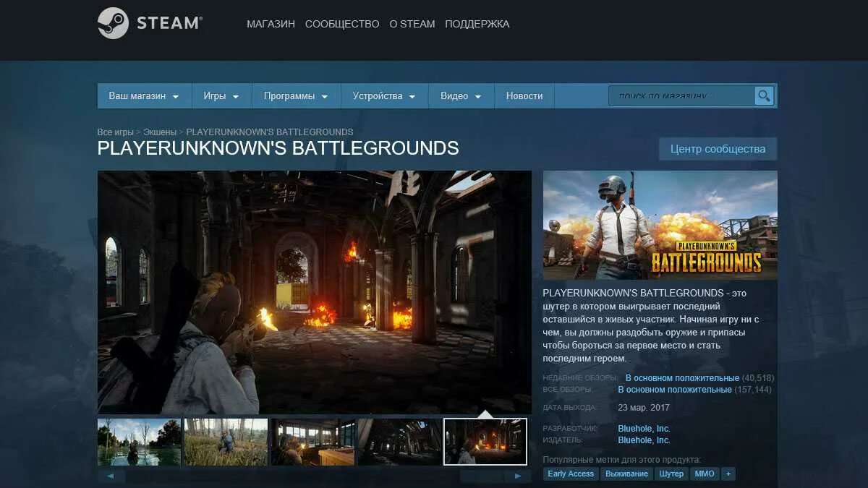Select the interior room with windows thumbnail

(312, 442)
